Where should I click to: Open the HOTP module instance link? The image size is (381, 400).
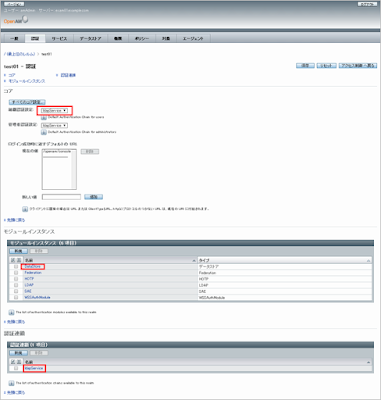click(29, 279)
